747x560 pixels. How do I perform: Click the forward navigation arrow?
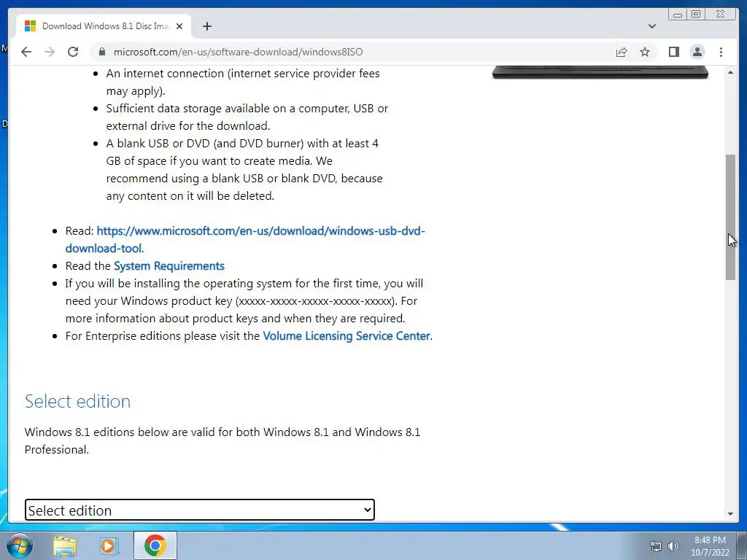(50, 52)
